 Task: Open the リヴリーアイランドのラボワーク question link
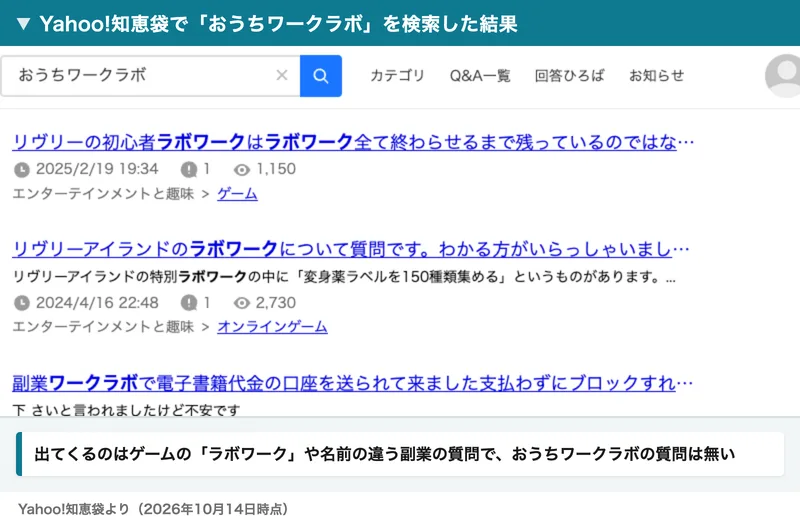pyautogui.click(x=351, y=249)
